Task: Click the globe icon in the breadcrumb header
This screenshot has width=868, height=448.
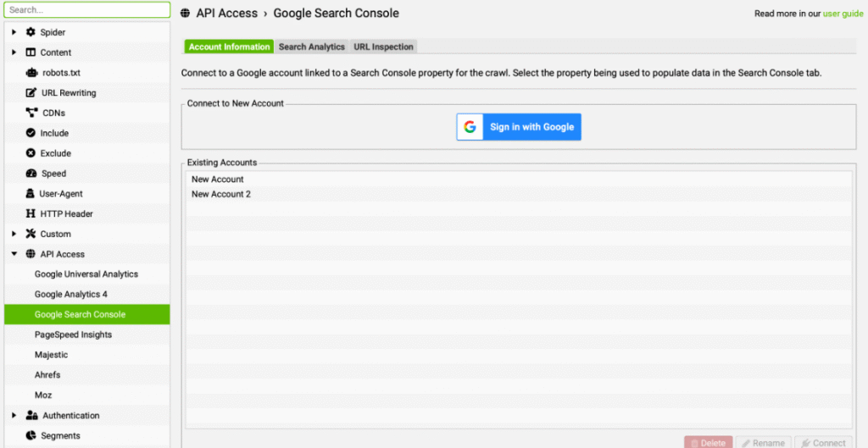Action: pyautogui.click(x=186, y=14)
